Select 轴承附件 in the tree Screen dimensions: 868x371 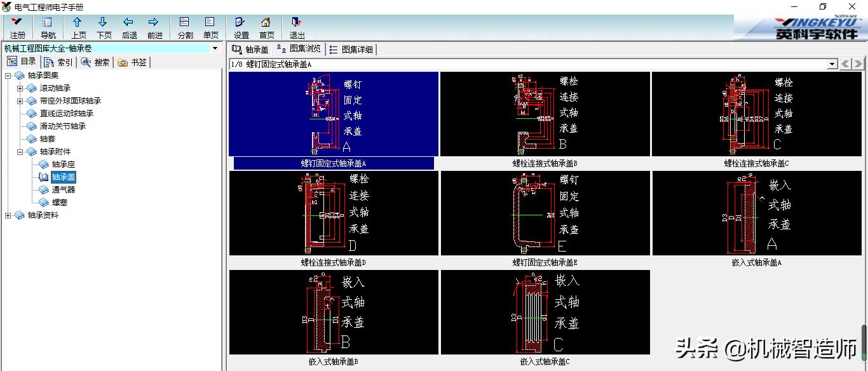click(x=55, y=152)
